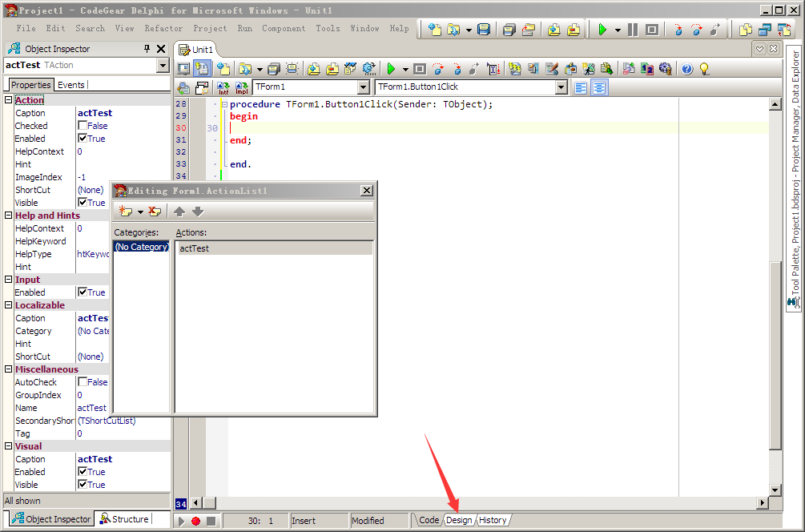Click center-align icon beside method dropdown
Image resolution: width=805 pixels, height=532 pixels.
pos(599,87)
